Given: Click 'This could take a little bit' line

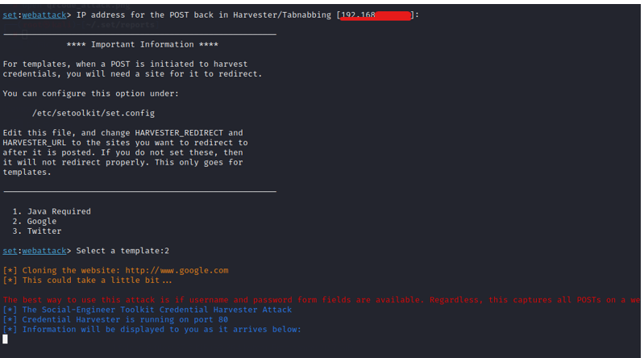Looking at the screenshot, I should click(88, 280).
